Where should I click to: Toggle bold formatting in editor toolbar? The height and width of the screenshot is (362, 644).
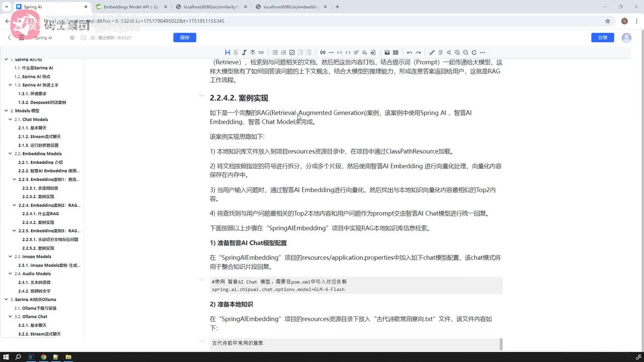[x=235, y=52]
